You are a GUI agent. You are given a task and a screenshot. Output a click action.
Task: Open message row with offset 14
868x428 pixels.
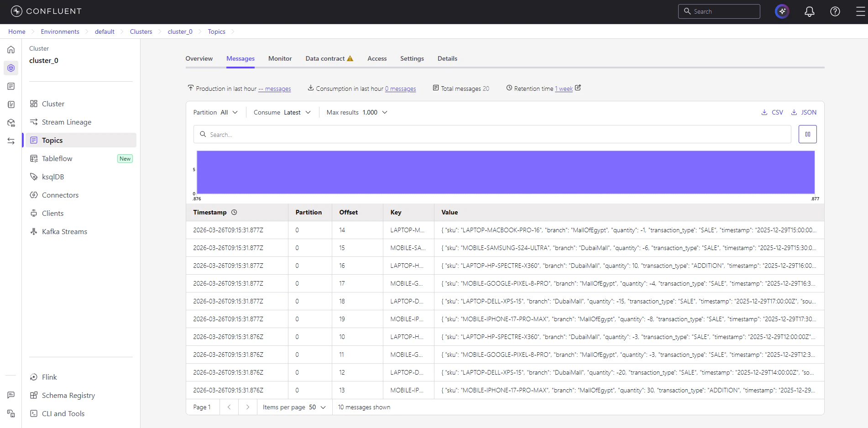505,230
